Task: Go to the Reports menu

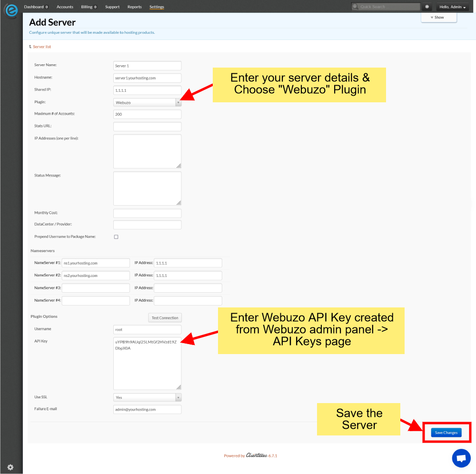Action: point(135,7)
